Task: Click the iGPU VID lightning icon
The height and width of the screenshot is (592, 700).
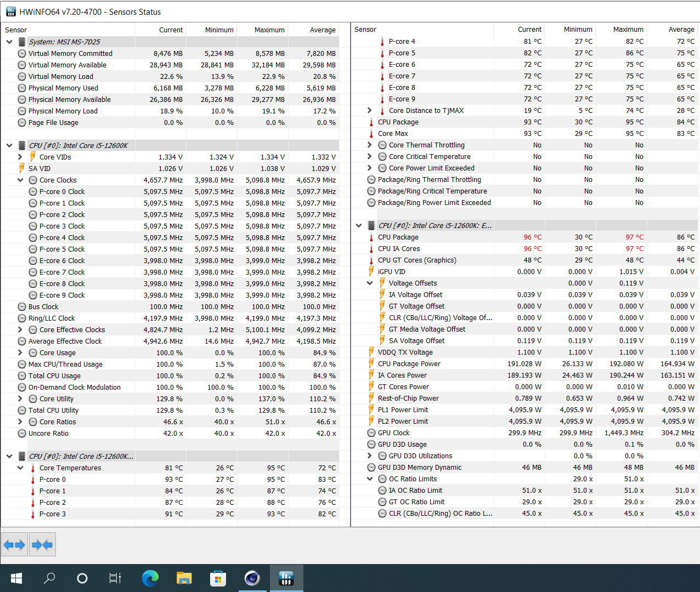Action: point(371,271)
